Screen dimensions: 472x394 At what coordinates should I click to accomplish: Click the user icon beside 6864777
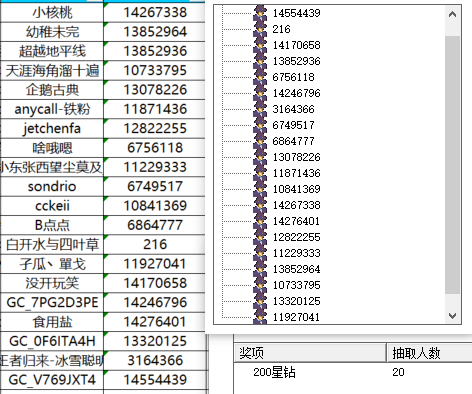[x=260, y=141]
